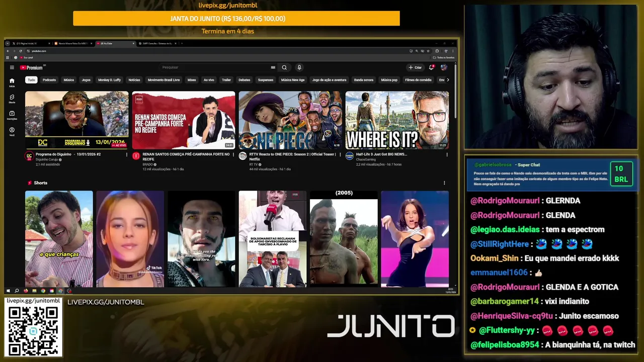
Task: Click the WHERE IS IT? video thumbnail
Action: tap(397, 120)
